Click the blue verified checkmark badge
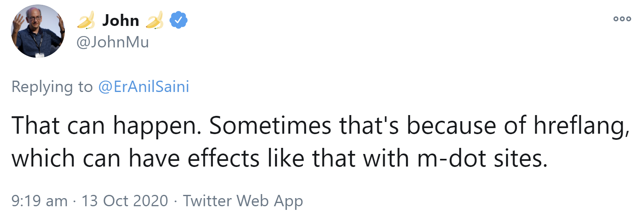The image size is (644, 220). [x=178, y=20]
